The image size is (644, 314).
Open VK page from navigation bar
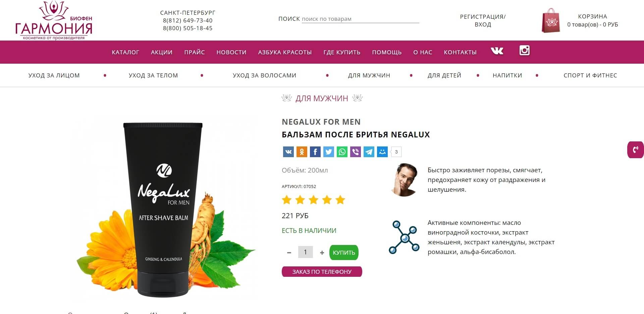[x=497, y=51]
